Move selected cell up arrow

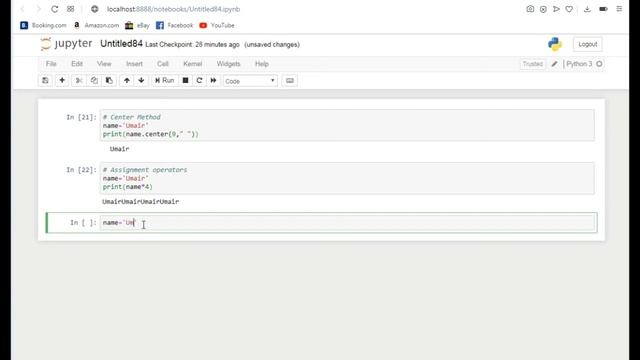(127, 80)
